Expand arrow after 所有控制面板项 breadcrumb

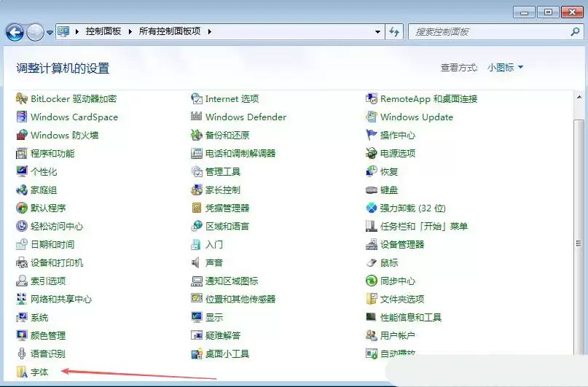pos(209,31)
